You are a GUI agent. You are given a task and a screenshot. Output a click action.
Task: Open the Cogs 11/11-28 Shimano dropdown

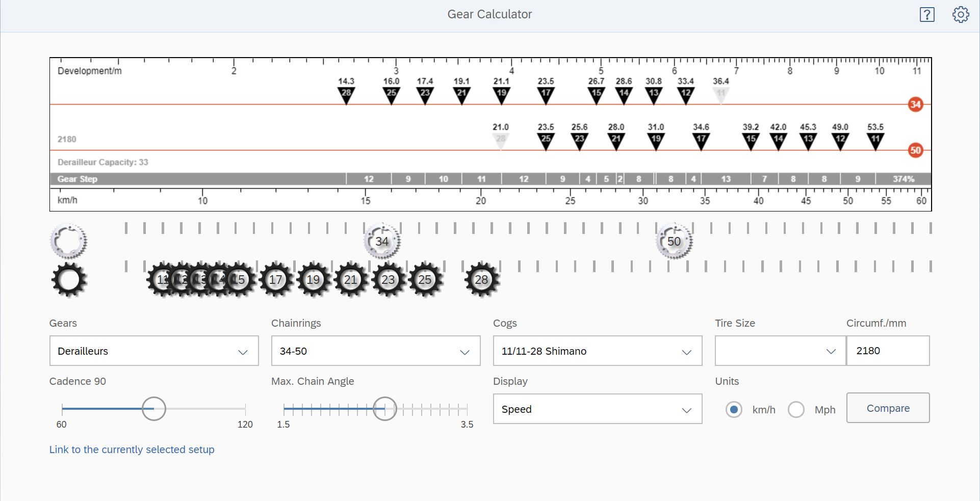pos(597,351)
